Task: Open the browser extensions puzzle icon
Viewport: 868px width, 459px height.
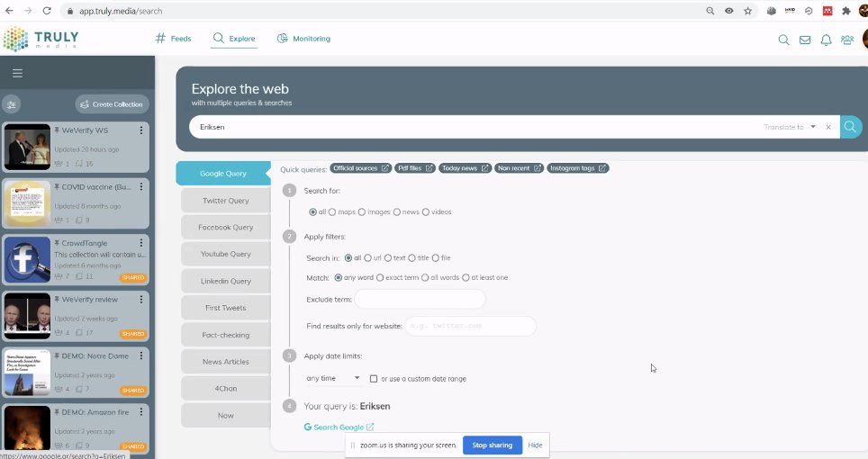Action: tap(845, 11)
